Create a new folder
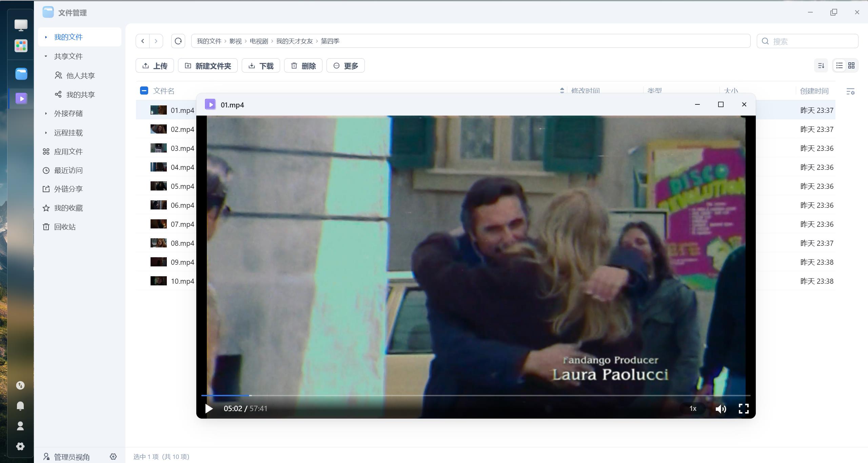This screenshot has width=868, height=463. point(208,65)
